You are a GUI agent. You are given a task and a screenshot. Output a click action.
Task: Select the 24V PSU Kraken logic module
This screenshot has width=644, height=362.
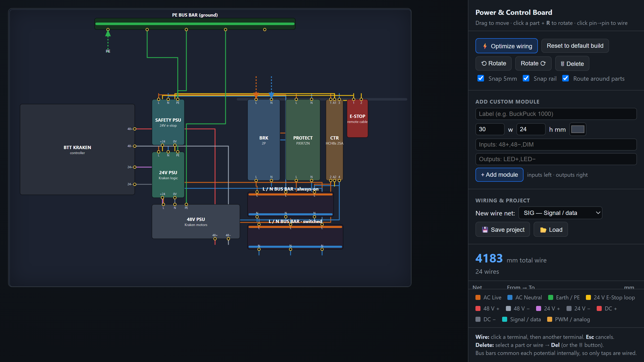168,175
